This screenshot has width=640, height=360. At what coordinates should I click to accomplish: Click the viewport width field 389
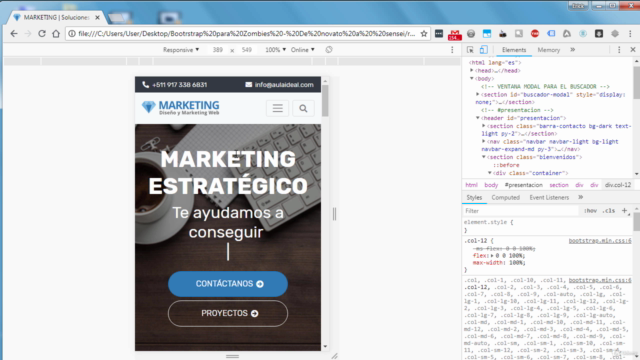(218, 50)
